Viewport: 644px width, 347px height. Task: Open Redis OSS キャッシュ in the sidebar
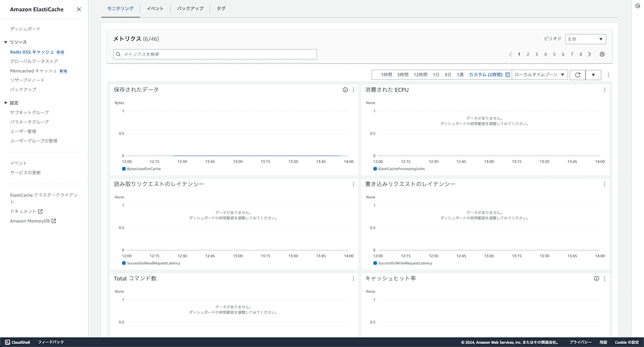[32, 52]
